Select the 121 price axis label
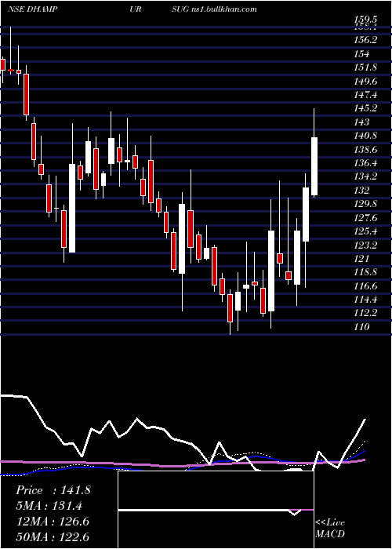Image resolution: width=392 pixels, height=549 pixels. click(x=361, y=259)
